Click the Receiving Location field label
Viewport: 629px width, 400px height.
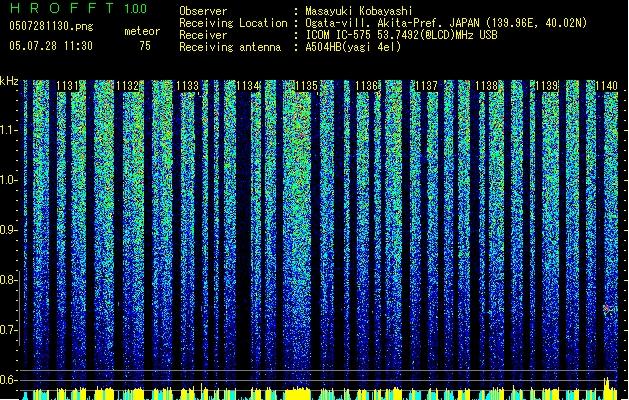click(x=233, y=23)
